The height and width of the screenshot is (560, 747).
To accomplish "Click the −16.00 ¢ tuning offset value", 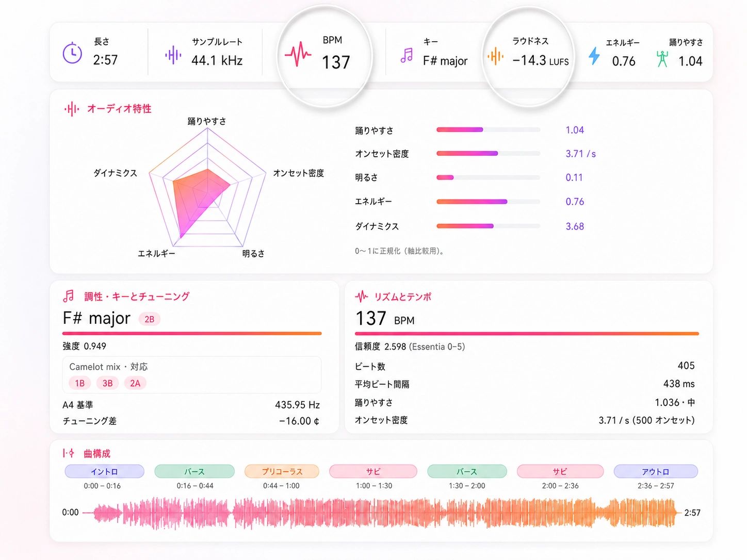I will pyautogui.click(x=299, y=421).
